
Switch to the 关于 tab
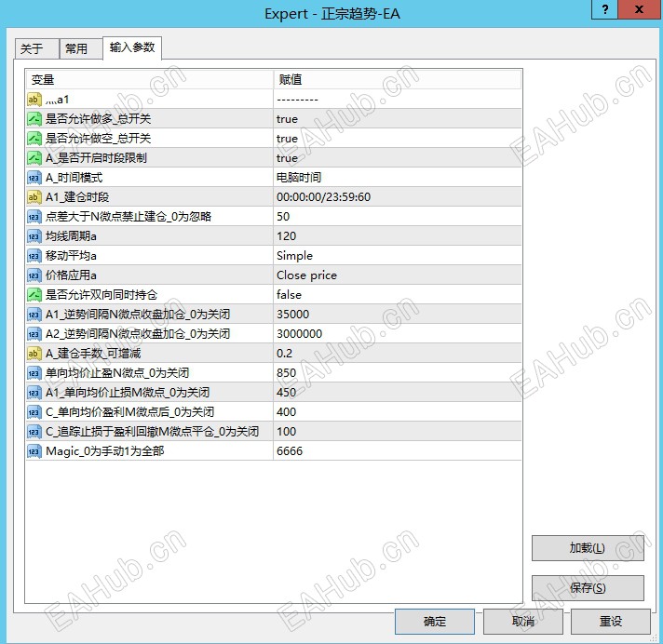(x=36, y=48)
